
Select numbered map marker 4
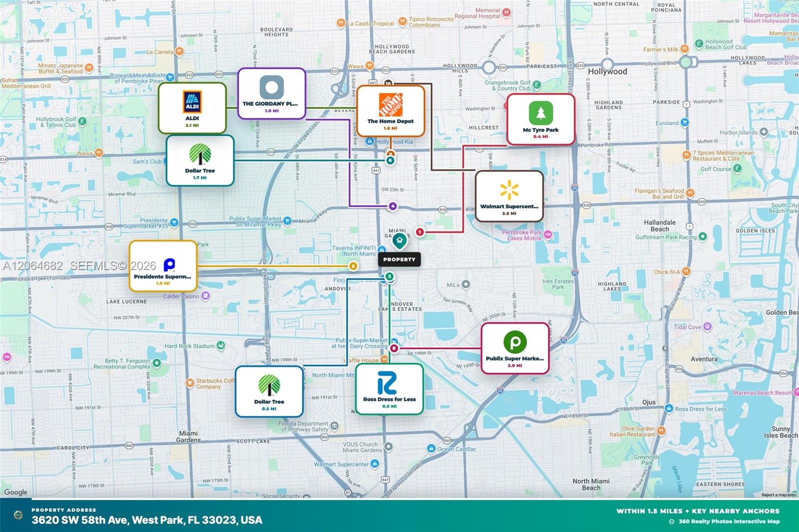[393, 206]
